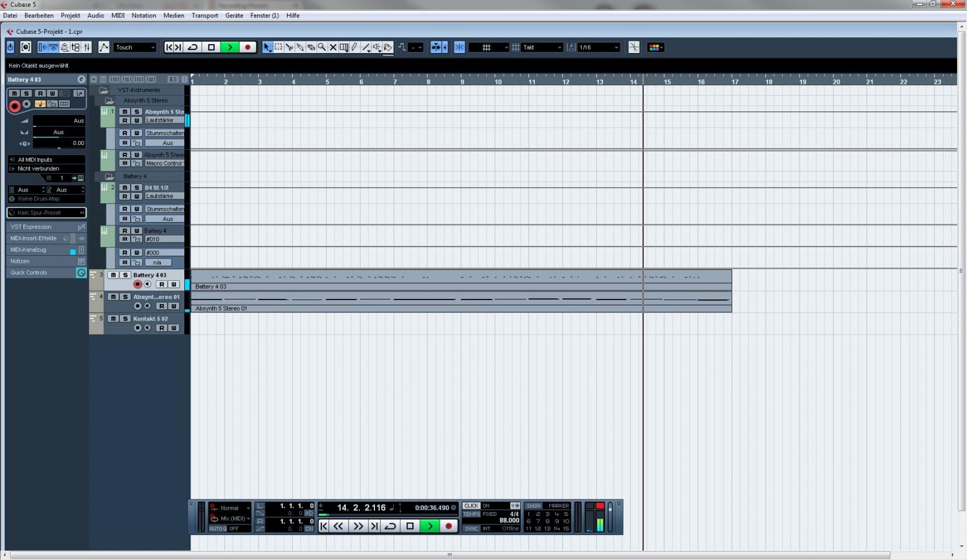Solo the Battery 4 03 track
Image resolution: width=967 pixels, height=560 pixels.
[125, 275]
